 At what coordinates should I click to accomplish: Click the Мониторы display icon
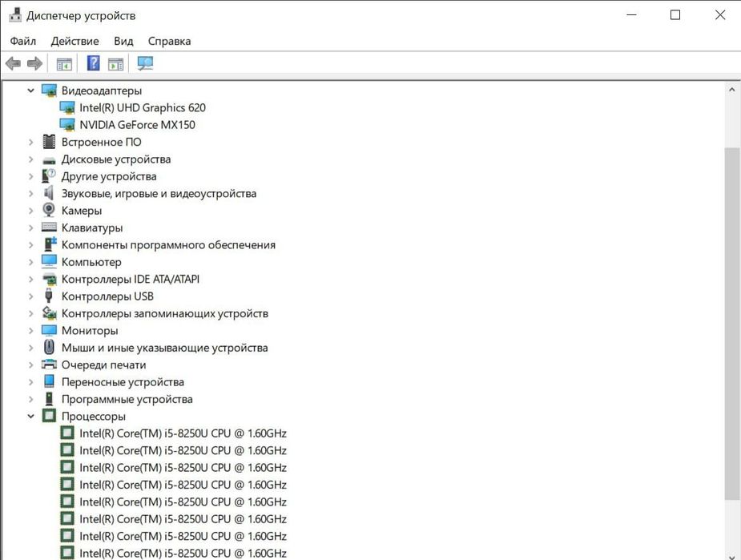point(49,330)
